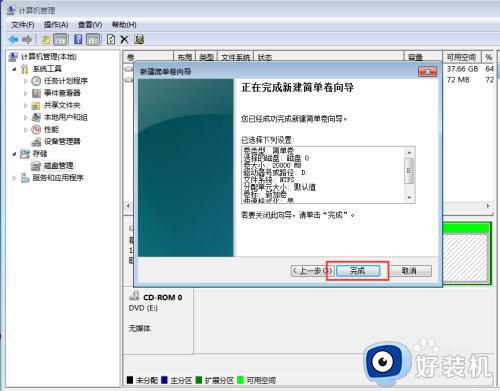Click the CD-ROM 0 drive icon
Screen dimensions: 500x391
coord(134,295)
